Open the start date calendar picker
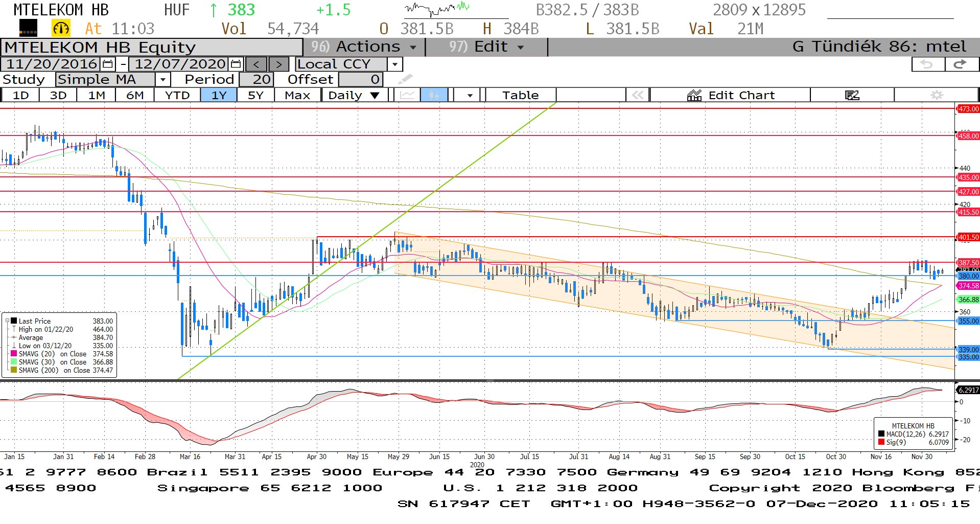 click(x=108, y=64)
